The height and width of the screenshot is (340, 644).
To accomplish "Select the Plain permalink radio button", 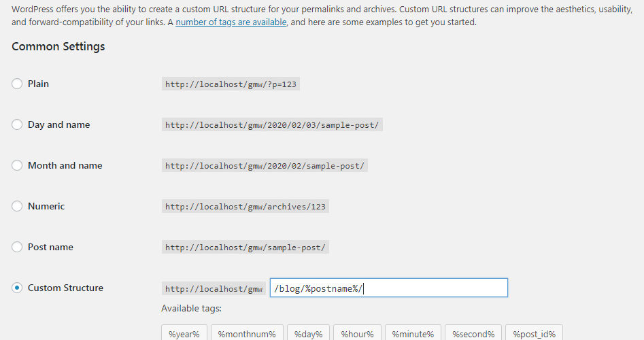I will (17, 84).
